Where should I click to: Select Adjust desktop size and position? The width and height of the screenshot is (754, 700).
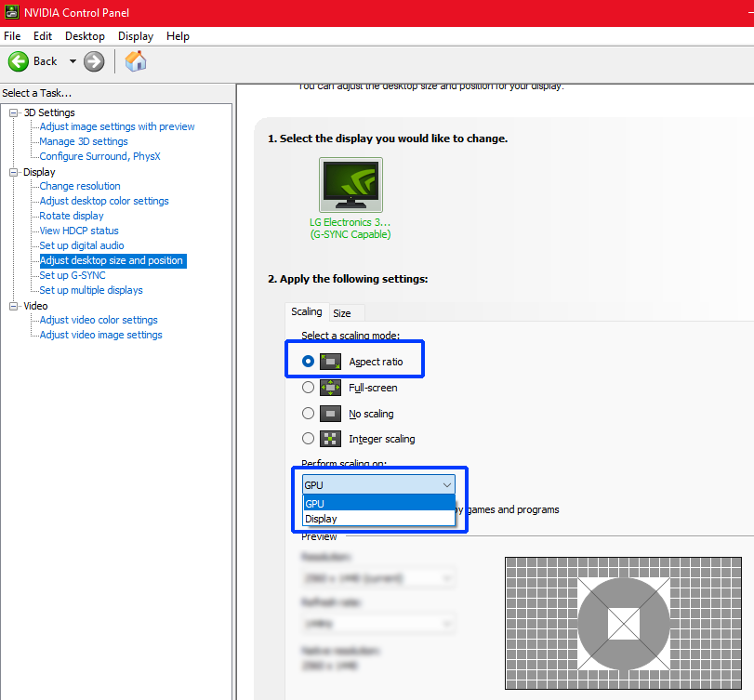pos(112,260)
